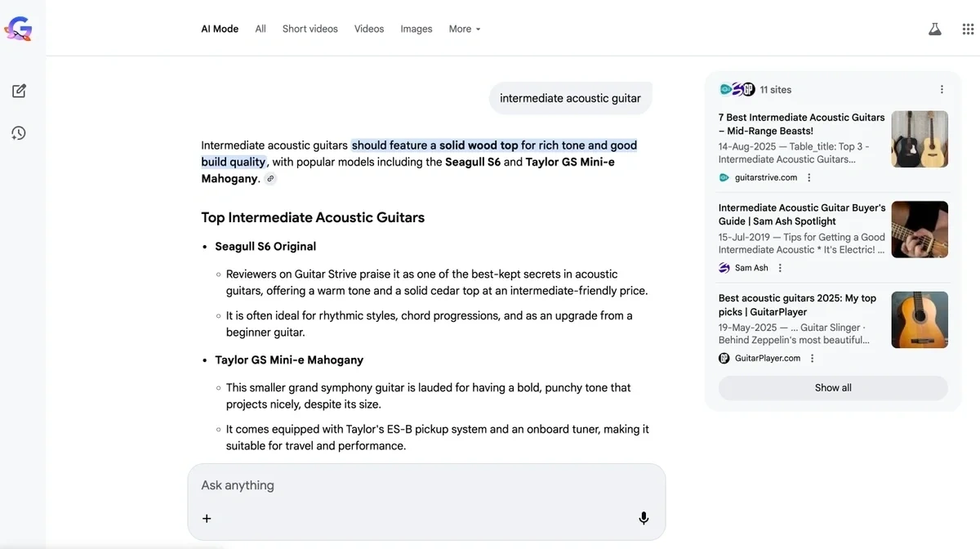Switch to the Short videos tab
The width and height of the screenshot is (980, 549).
coord(310,29)
